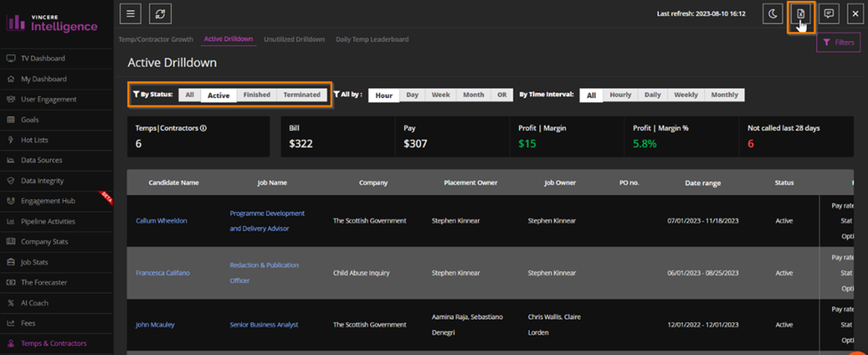Switch to Daily Temp Leaderboard tab
The height and width of the screenshot is (355, 868).
point(372,39)
